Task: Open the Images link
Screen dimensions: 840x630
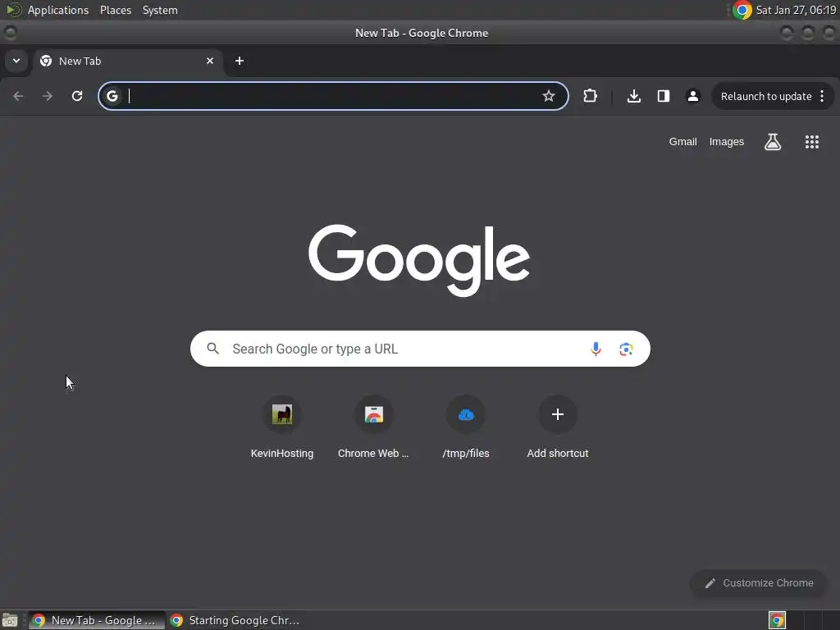Action: (x=727, y=141)
